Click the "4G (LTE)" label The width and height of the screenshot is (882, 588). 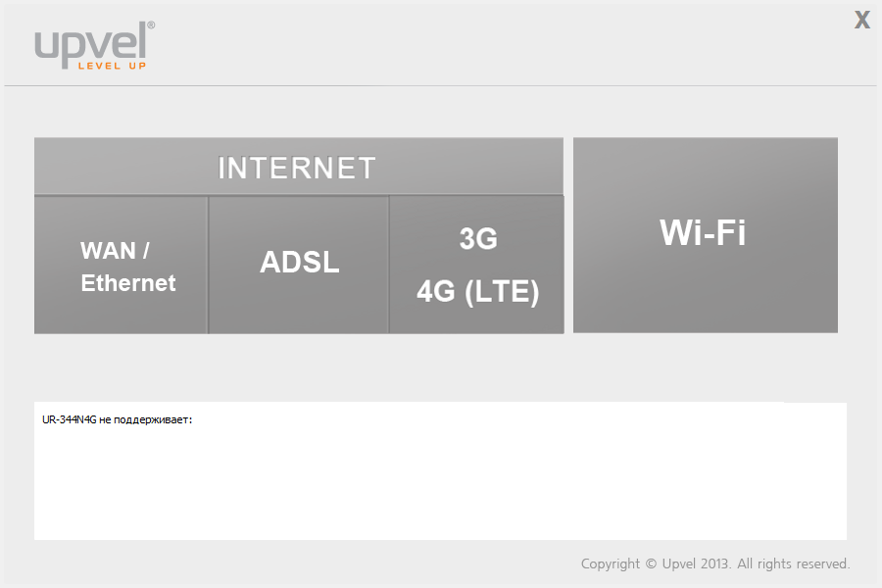click(478, 292)
